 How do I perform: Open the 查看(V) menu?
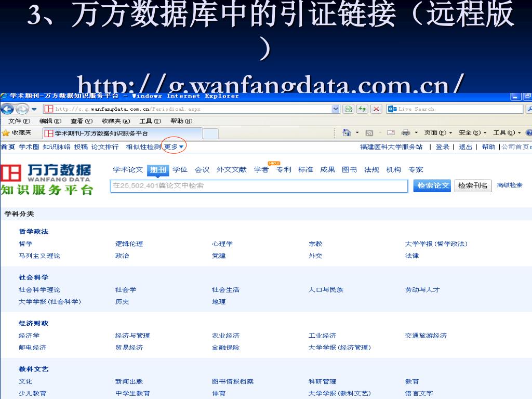pos(82,121)
